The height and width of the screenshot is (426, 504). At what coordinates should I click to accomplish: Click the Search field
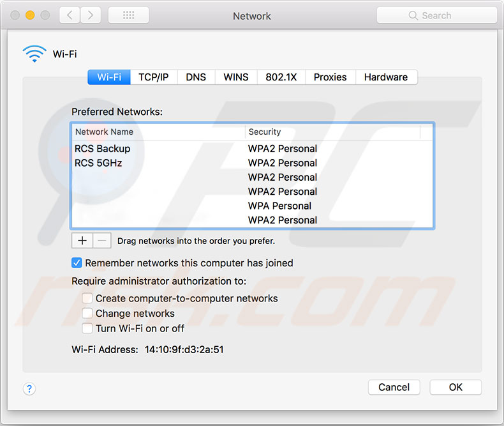[437, 15]
